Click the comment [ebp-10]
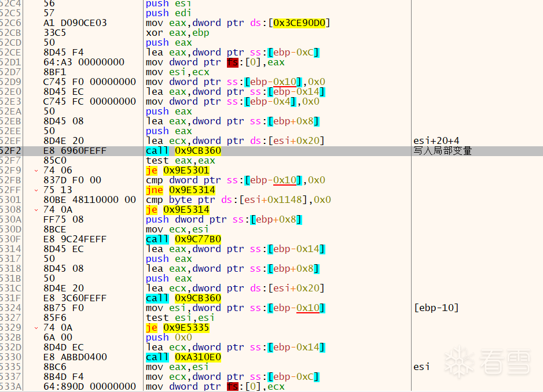Screen dimensions: 543x392 [x=436, y=308]
